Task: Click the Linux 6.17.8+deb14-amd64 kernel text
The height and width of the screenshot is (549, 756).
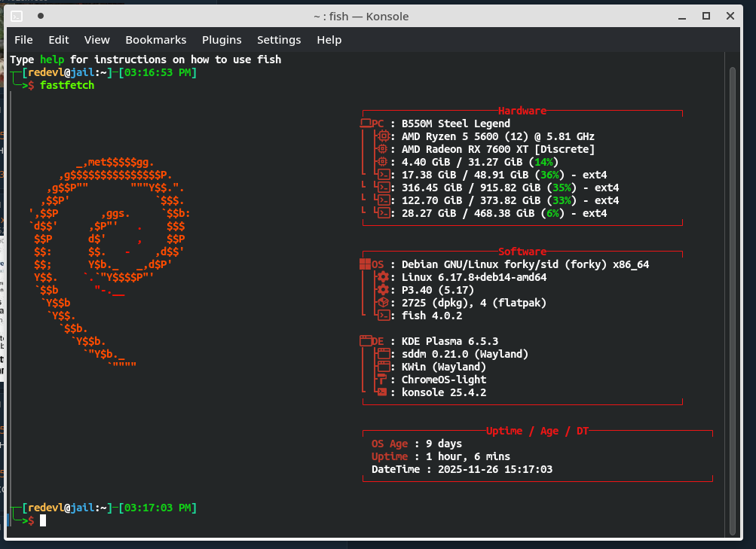Action: click(x=474, y=277)
